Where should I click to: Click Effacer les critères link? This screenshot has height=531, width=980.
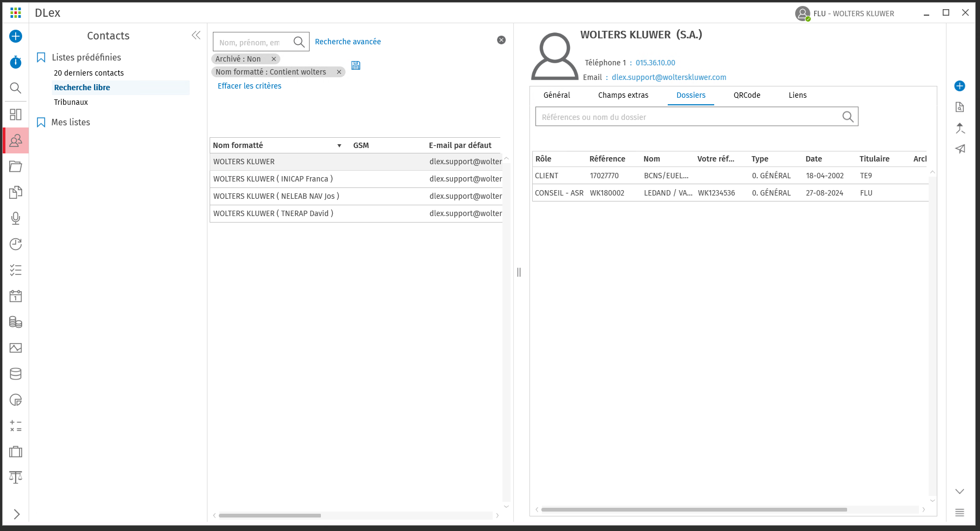pyautogui.click(x=249, y=86)
